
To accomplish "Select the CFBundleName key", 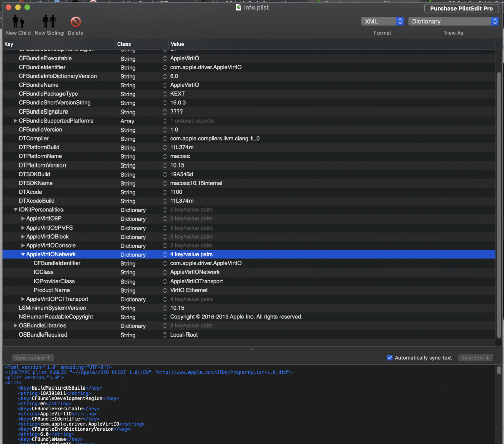I will (x=39, y=85).
